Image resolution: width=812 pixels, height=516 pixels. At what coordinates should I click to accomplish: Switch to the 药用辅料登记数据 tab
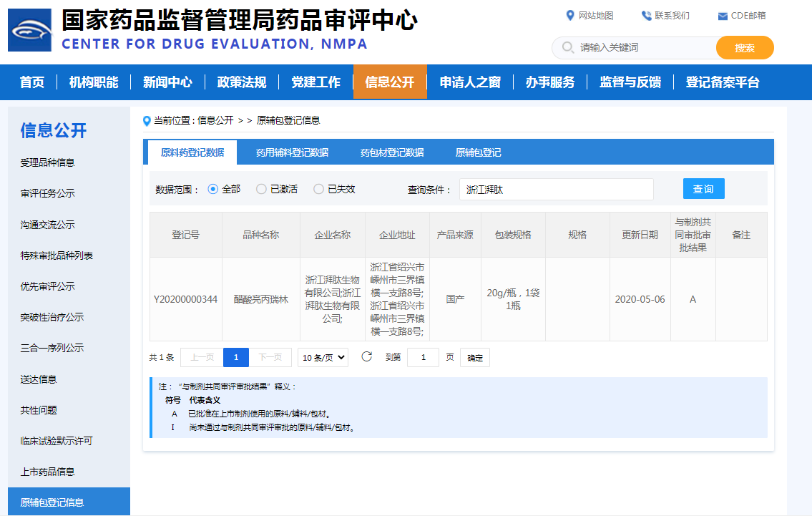293,152
